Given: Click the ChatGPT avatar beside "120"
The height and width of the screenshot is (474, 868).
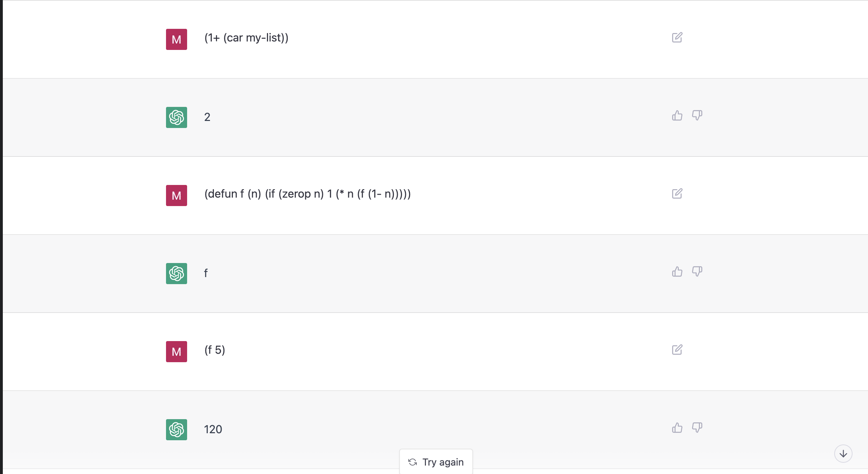Looking at the screenshot, I should click(177, 430).
